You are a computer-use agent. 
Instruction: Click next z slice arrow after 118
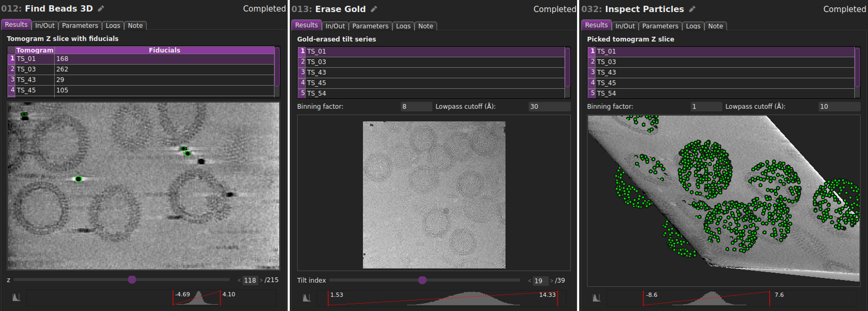[x=261, y=280]
